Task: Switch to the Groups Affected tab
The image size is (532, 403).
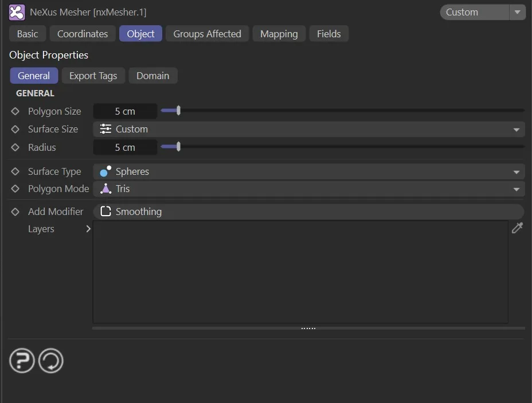Action: 207,34
